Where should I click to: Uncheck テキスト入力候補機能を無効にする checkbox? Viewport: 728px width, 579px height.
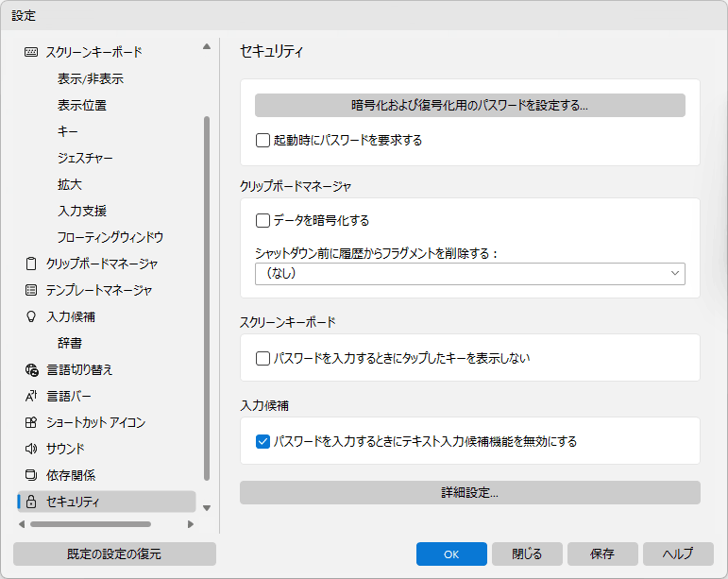tap(262, 441)
